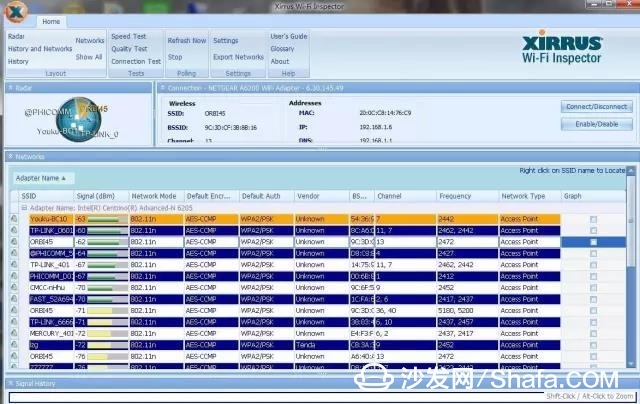This screenshot has width=640, height=404.
Task: Sort by Network Type column header
Action: point(530,196)
